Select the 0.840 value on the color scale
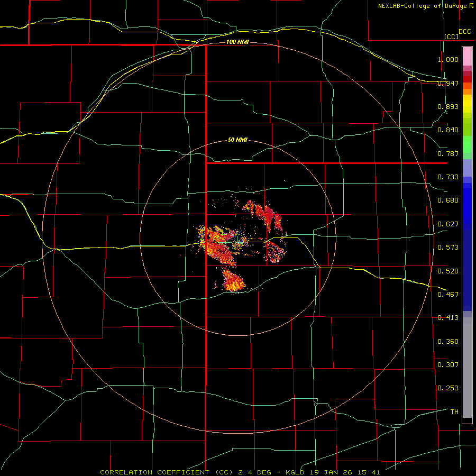Image resolution: width=476 pixels, height=476 pixels. [448, 130]
